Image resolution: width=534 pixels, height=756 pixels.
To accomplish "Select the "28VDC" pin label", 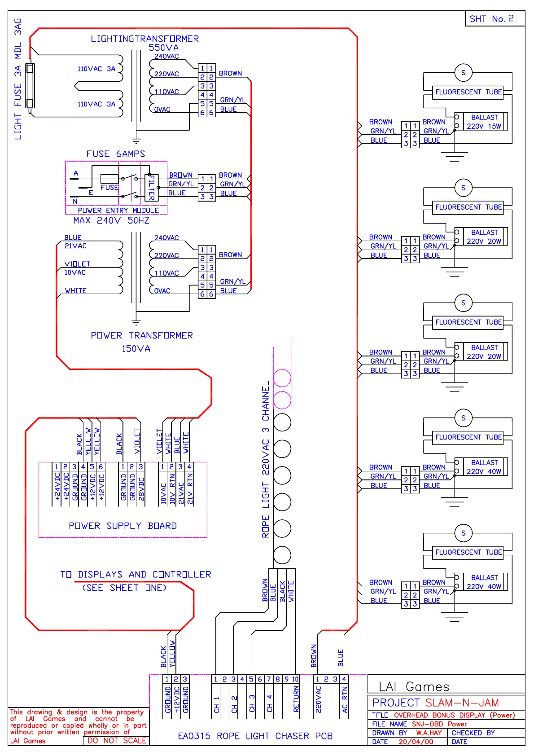I will [141, 489].
